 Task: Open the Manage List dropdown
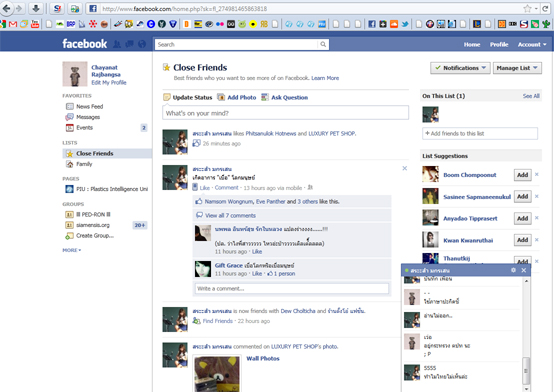(x=517, y=68)
